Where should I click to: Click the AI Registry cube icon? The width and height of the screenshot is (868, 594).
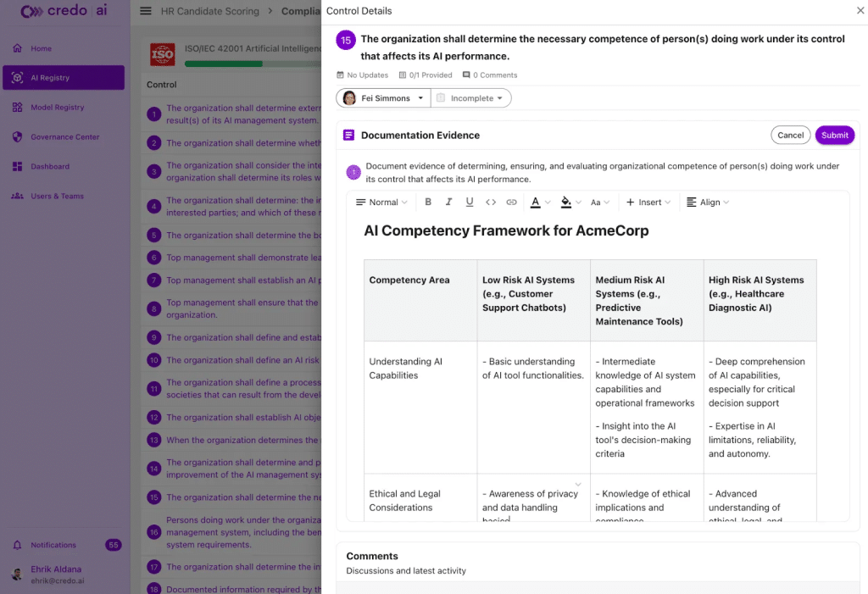click(17, 77)
